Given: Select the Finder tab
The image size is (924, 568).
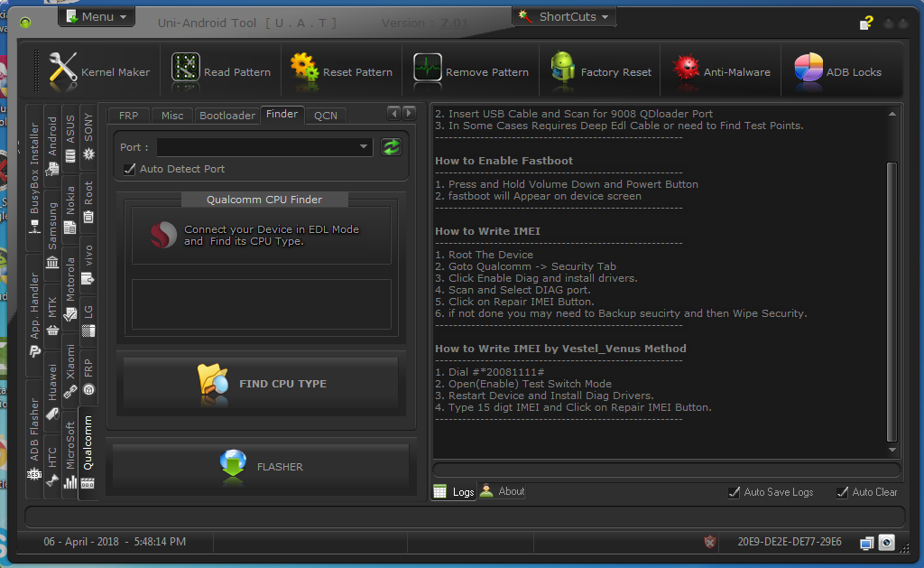Looking at the screenshot, I should click(x=282, y=115).
